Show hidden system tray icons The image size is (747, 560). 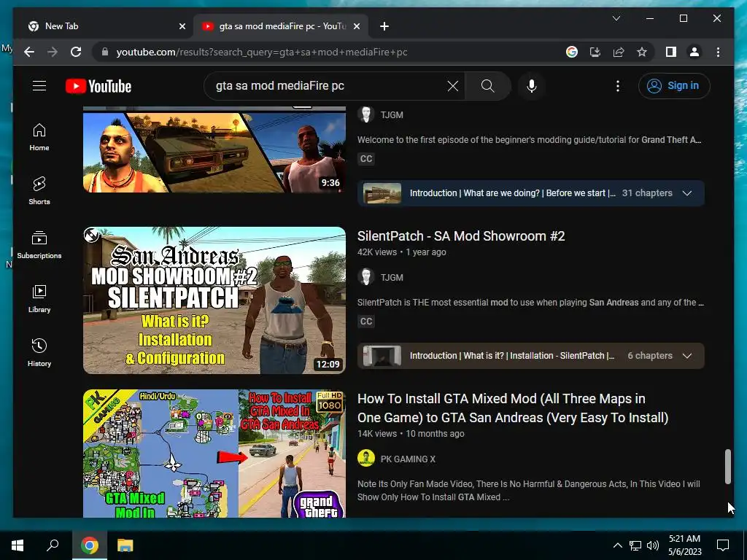tap(617, 545)
